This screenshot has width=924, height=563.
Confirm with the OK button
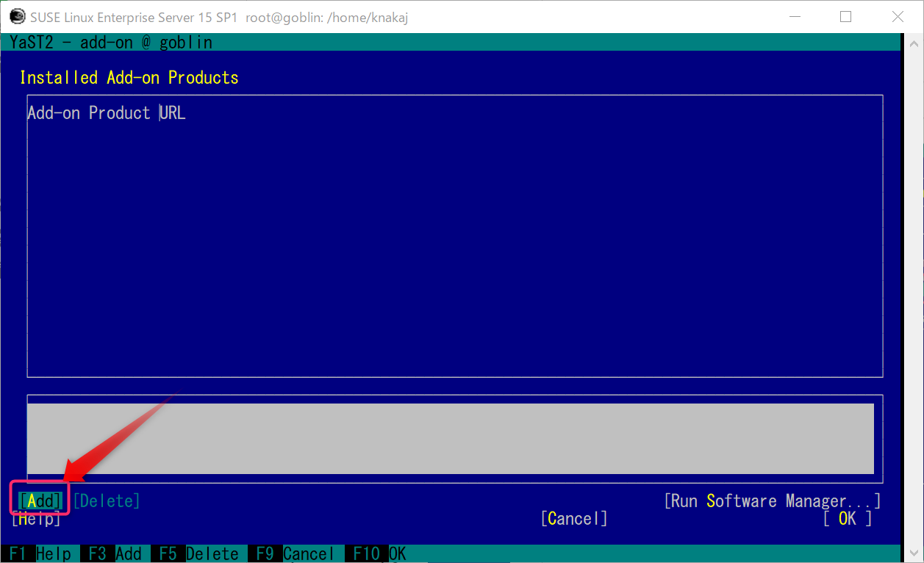pos(847,518)
